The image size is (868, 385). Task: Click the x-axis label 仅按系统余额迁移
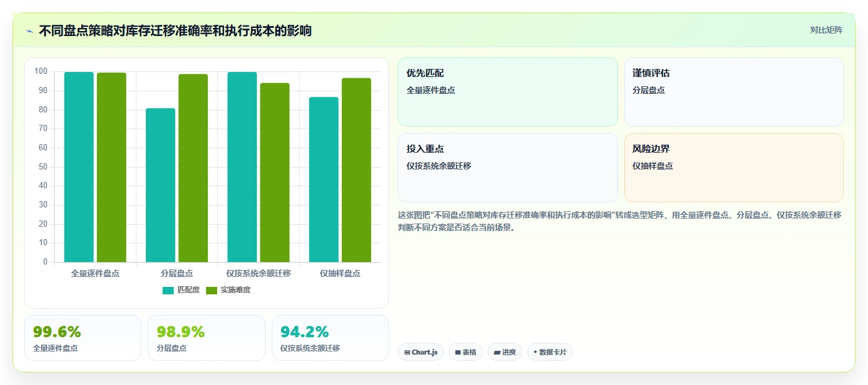point(259,273)
